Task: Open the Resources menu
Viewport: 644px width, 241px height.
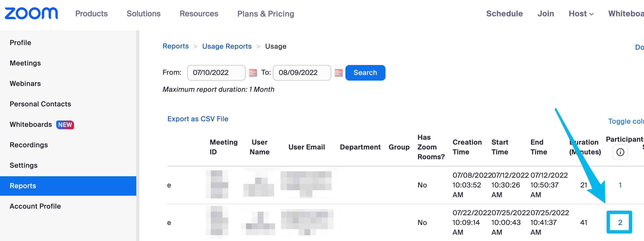Action: coord(199,13)
